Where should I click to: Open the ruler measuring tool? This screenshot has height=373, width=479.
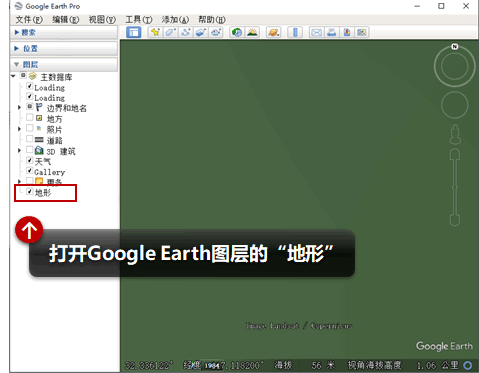295,32
